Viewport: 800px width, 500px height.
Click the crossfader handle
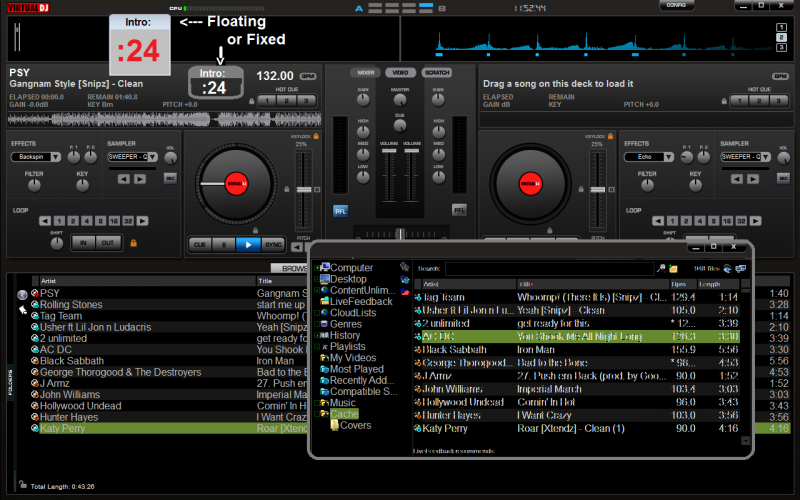[401, 234]
